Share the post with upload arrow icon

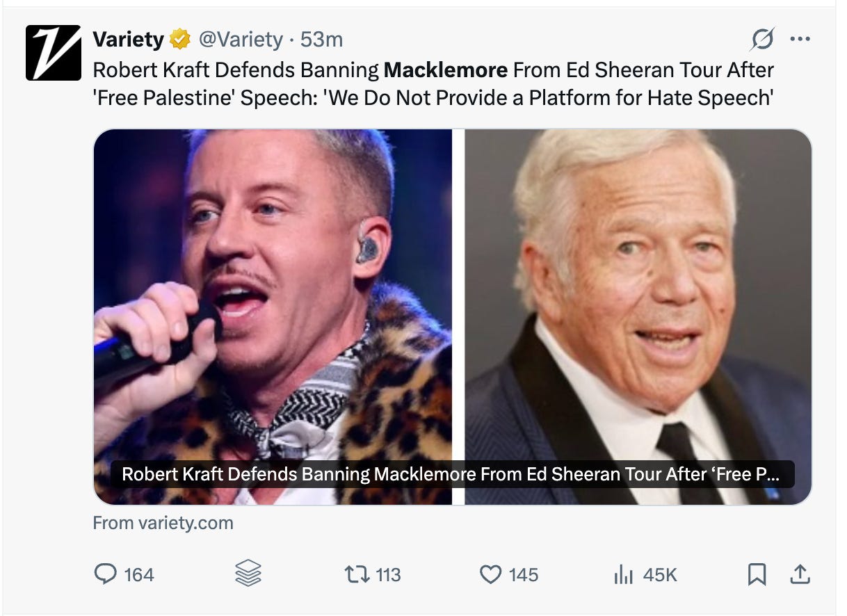(800, 574)
